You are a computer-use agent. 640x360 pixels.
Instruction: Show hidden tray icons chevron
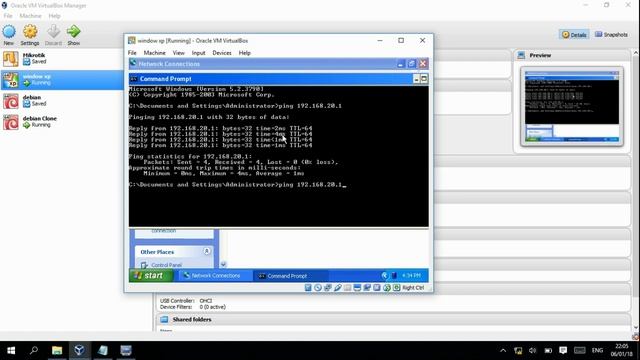[x=503, y=351]
